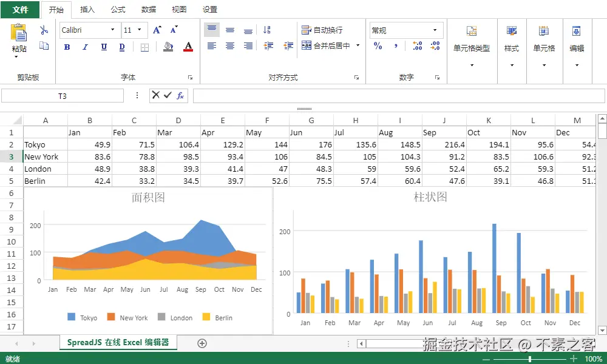Cancel formula entry with X icon
The width and height of the screenshot is (607, 364).
[x=155, y=95]
